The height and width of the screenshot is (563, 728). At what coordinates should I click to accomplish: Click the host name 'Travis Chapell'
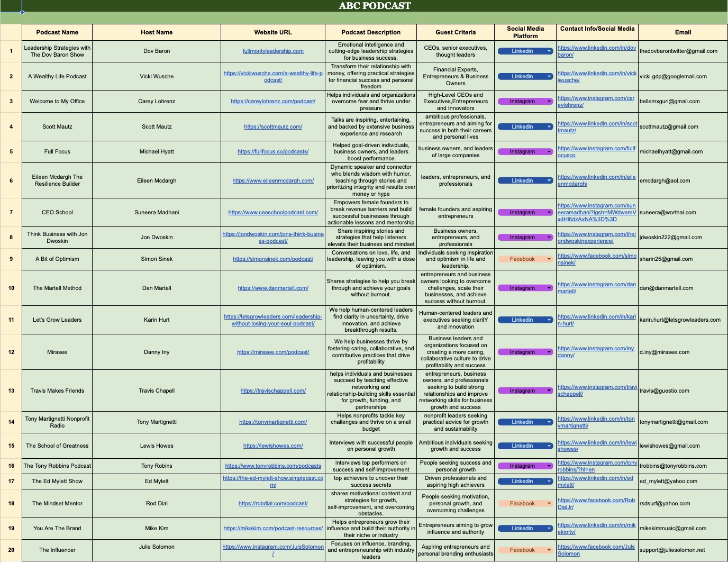[157, 391]
